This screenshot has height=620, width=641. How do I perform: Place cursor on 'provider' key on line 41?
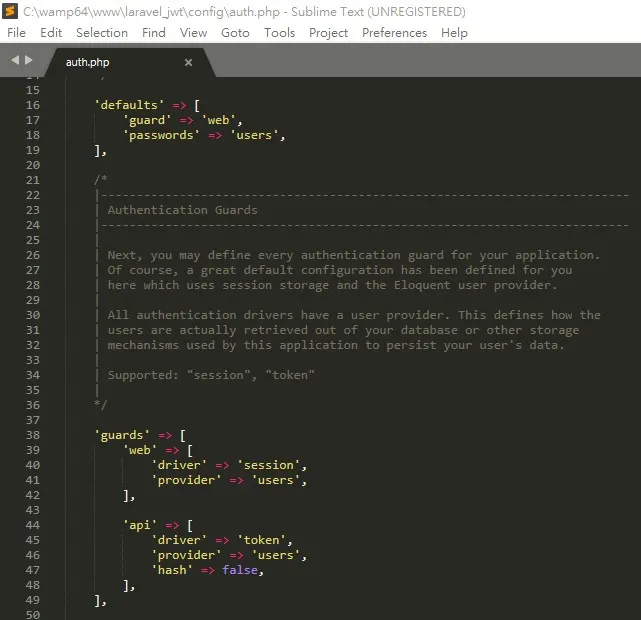click(186, 480)
